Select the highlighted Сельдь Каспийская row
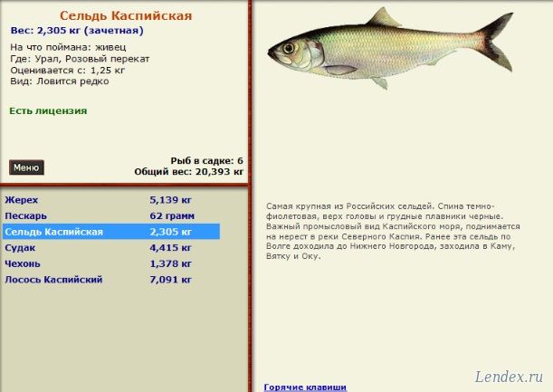 tap(54, 232)
